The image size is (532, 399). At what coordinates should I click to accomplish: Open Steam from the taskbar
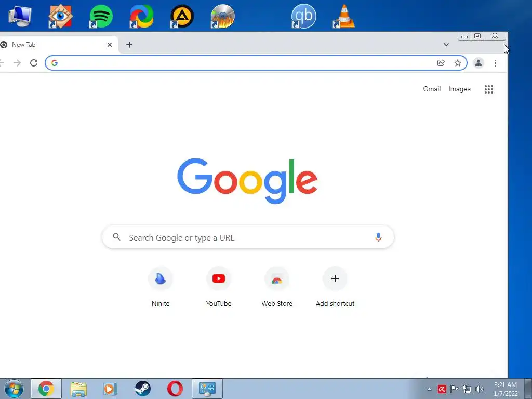[x=142, y=389]
